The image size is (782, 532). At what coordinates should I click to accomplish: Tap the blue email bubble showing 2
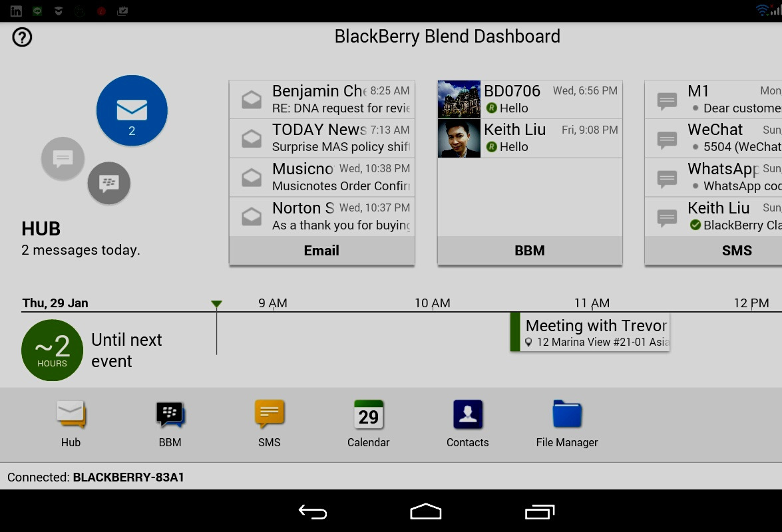(132, 110)
